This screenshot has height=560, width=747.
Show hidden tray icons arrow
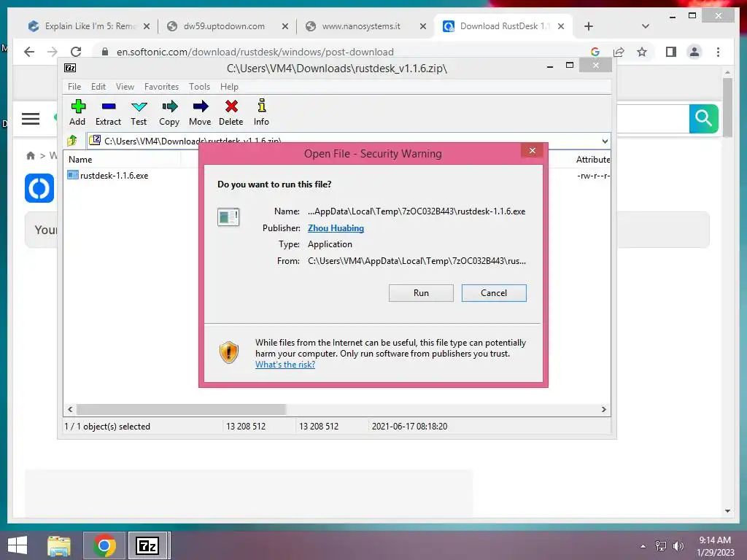tap(643, 545)
